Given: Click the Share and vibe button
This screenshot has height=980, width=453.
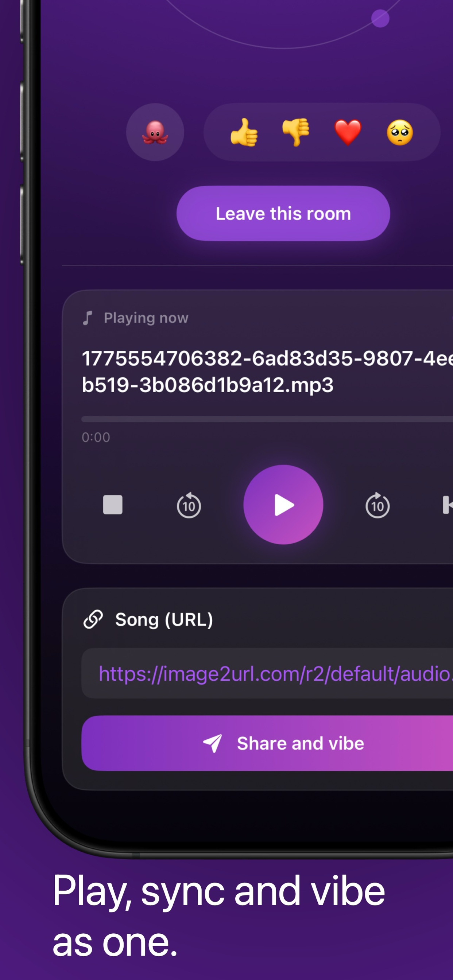Looking at the screenshot, I should [267, 743].
